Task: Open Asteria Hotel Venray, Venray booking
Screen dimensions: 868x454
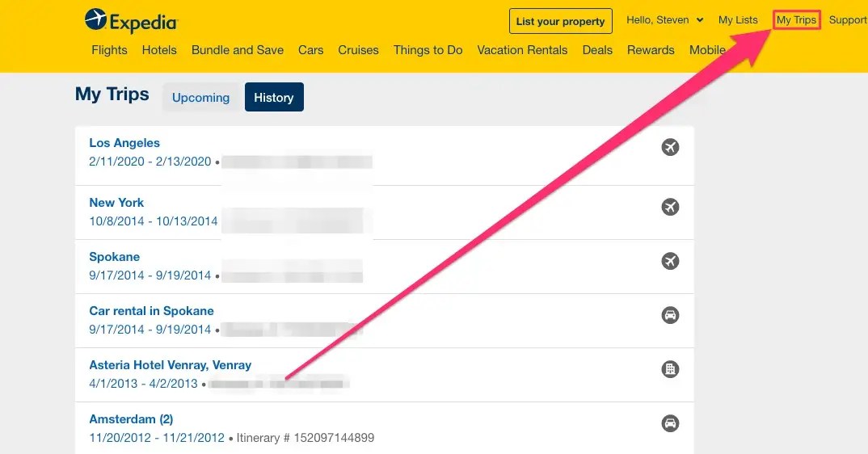Action: 170,365
